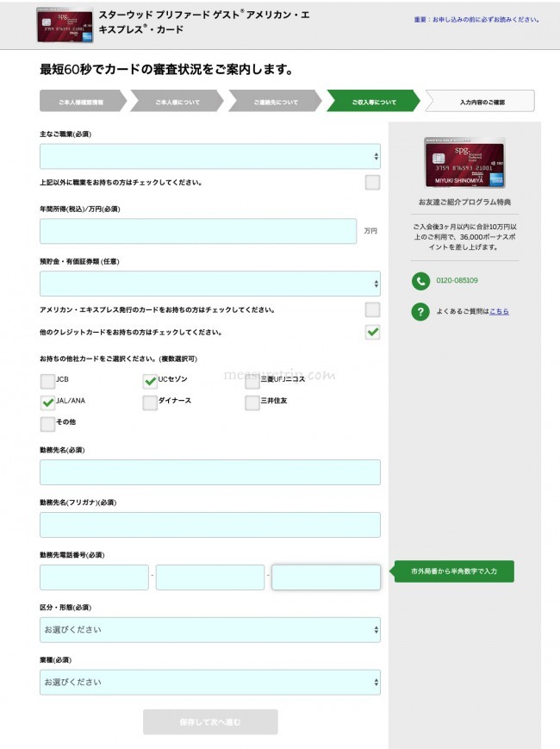Uncheck the UCセゾン checkbox
The height and width of the screenshot is (749, 560).
[150, 381]
